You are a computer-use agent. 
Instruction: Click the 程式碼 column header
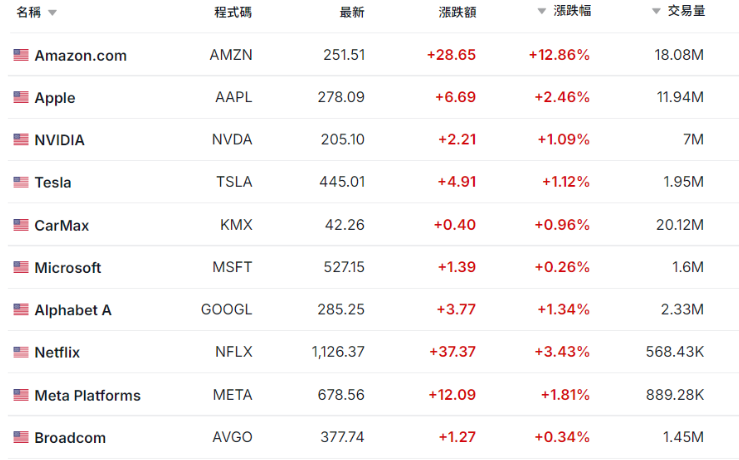pos(233,12)
